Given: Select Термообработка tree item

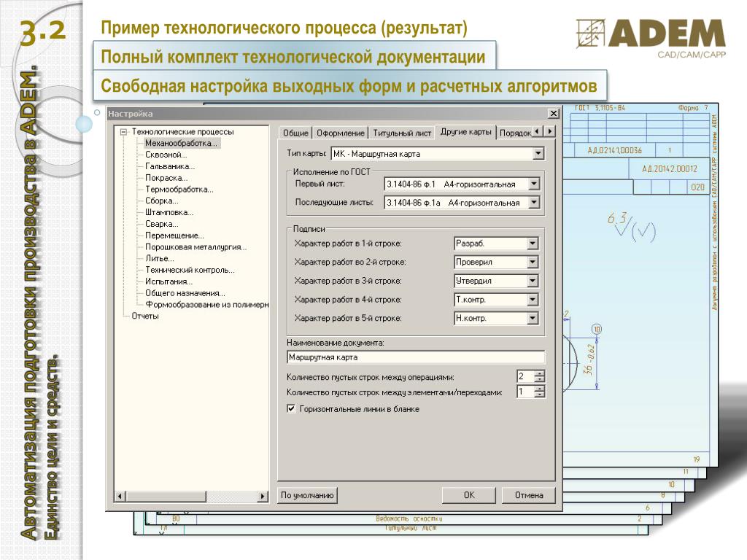Looking at the screenshot, I should tap(179, 189).
